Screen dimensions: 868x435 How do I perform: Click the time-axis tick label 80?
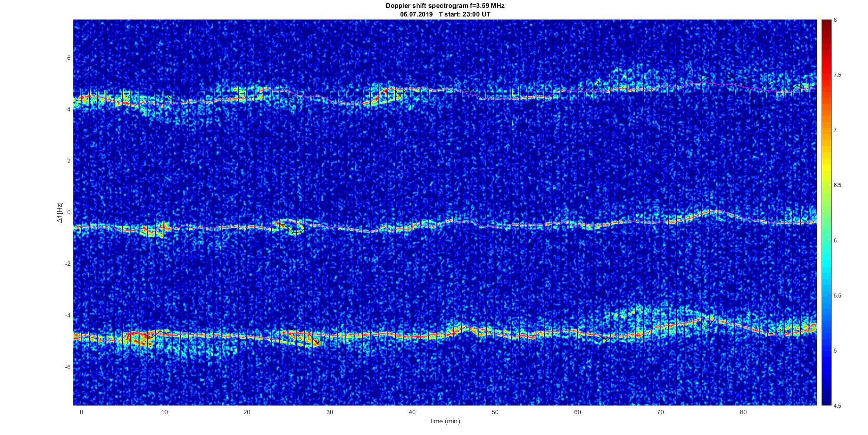click(743, 412)
